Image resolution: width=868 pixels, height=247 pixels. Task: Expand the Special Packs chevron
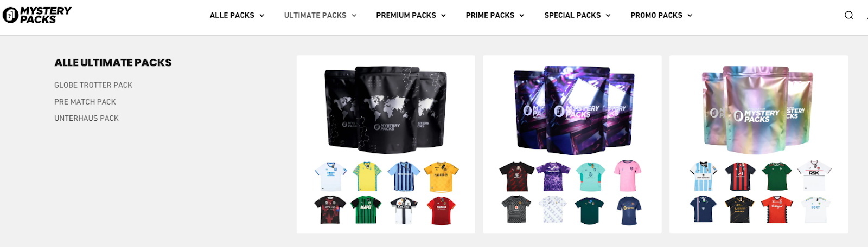tap(608, 16)
